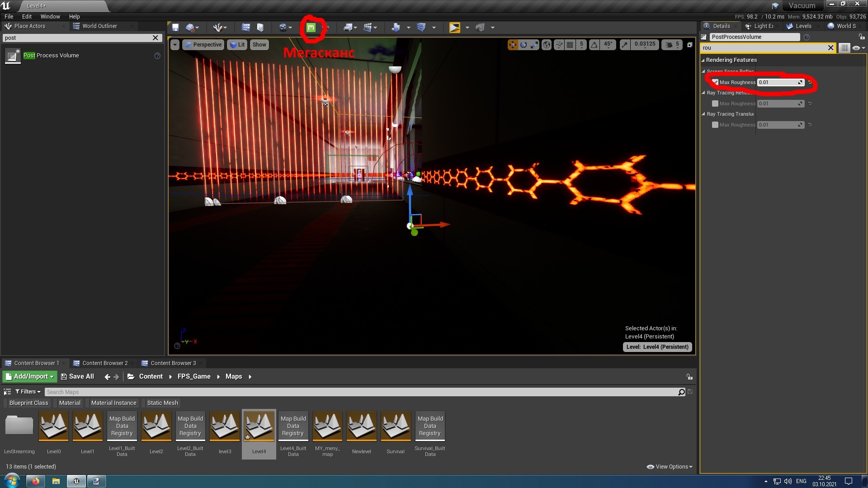Switch to the World Outliner tab

point(99,26)
